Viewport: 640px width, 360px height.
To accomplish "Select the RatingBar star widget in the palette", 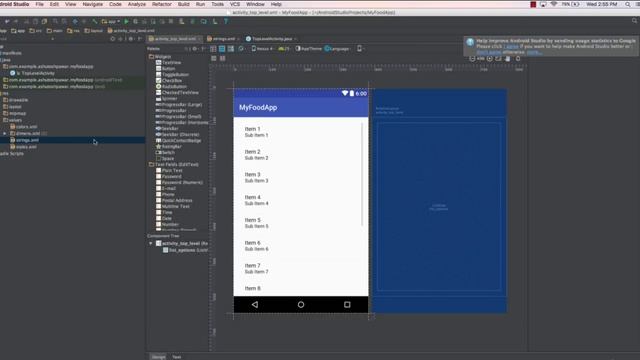I will click(169, 146).
